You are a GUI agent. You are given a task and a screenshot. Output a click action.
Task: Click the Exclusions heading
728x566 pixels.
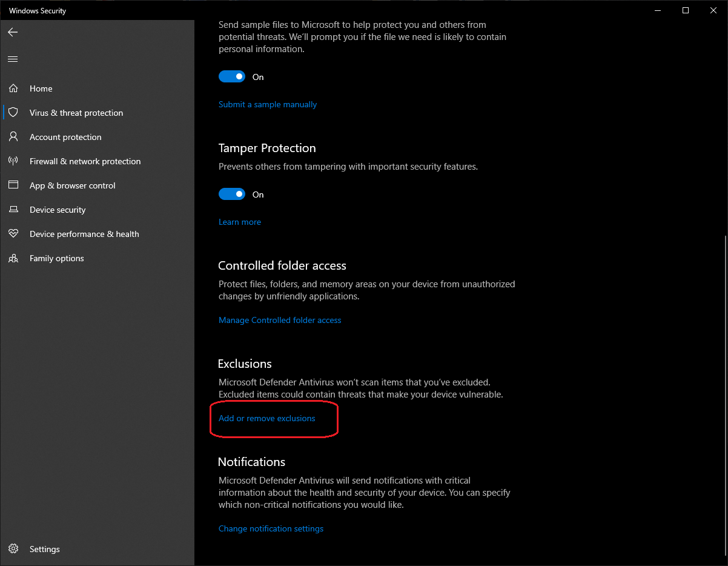[245, 364]
